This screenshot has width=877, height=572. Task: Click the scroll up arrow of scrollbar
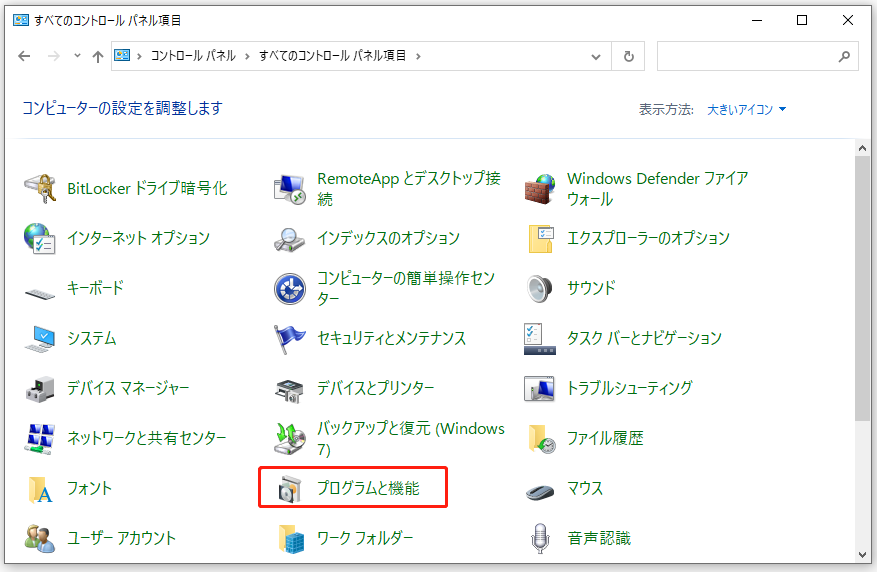(862, 148)
